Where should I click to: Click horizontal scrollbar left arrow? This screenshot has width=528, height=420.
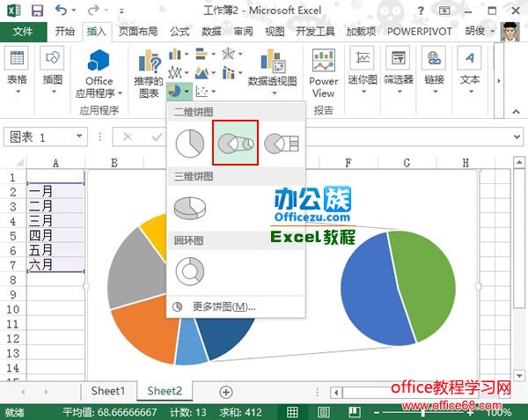click(x=336, y=393)
